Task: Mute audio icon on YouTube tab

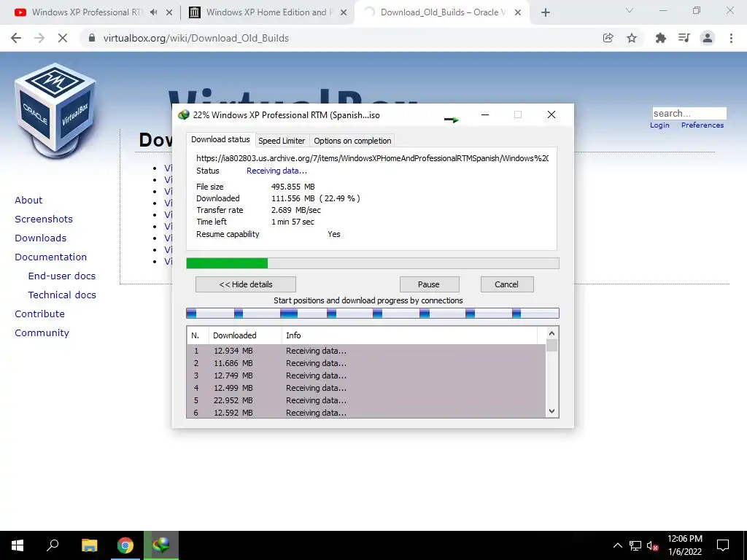Action: [153, 12]
